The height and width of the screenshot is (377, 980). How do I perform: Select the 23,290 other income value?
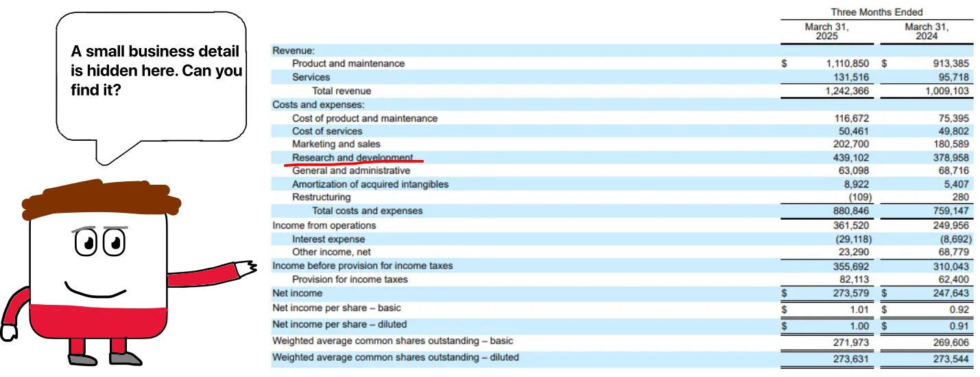click(854, 252)
